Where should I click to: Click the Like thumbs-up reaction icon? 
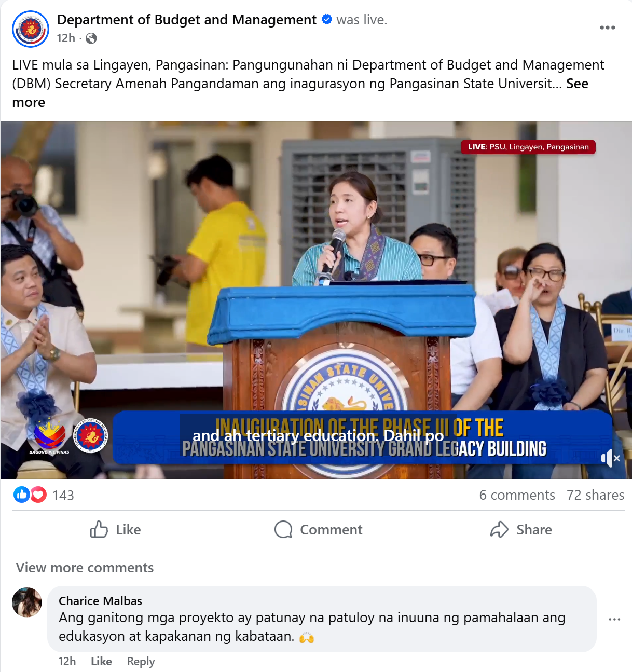coord(21,495)
